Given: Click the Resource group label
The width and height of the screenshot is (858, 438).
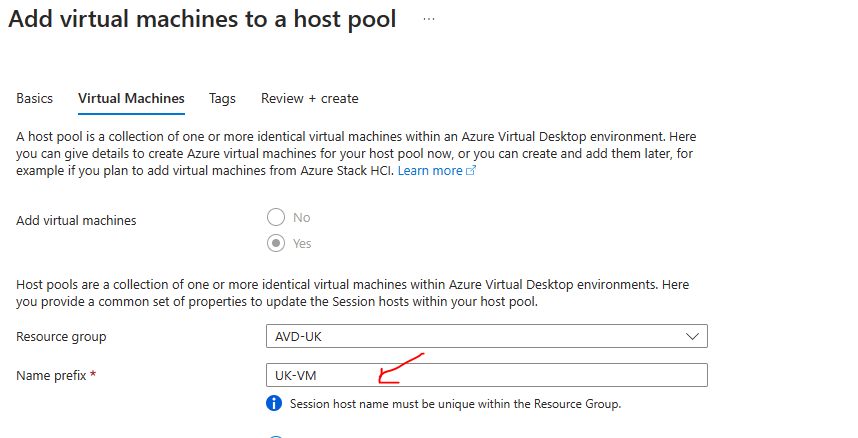Looking at the screenshot, I should [61, 337].
